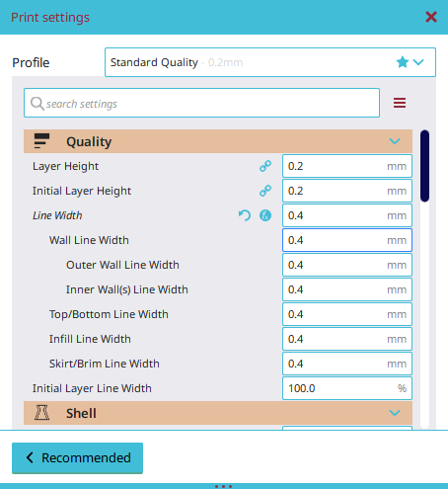Click the Skirt/Brim Line Width label
The height and width of the screenshot is (489, 448).
point(105,364)
